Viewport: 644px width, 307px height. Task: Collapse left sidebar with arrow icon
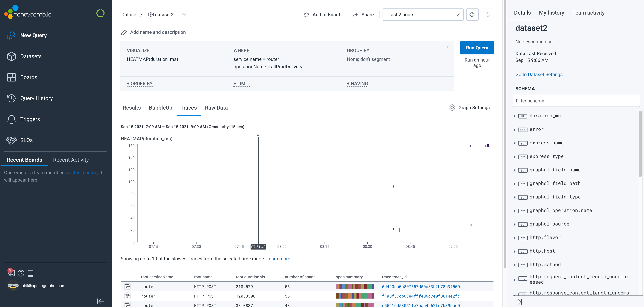[x=100, y=301]
